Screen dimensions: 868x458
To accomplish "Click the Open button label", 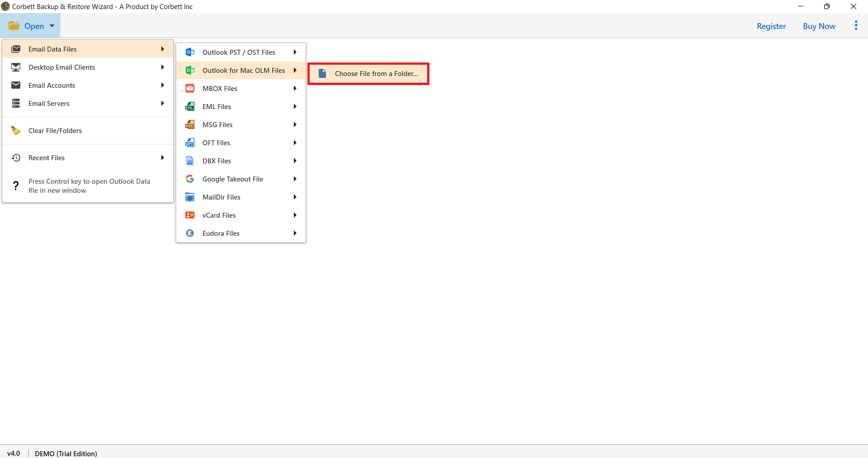I will pos(34,26).
